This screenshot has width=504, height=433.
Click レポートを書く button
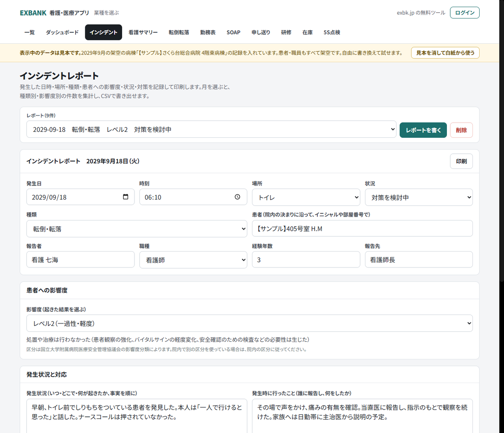pos(423,130)
